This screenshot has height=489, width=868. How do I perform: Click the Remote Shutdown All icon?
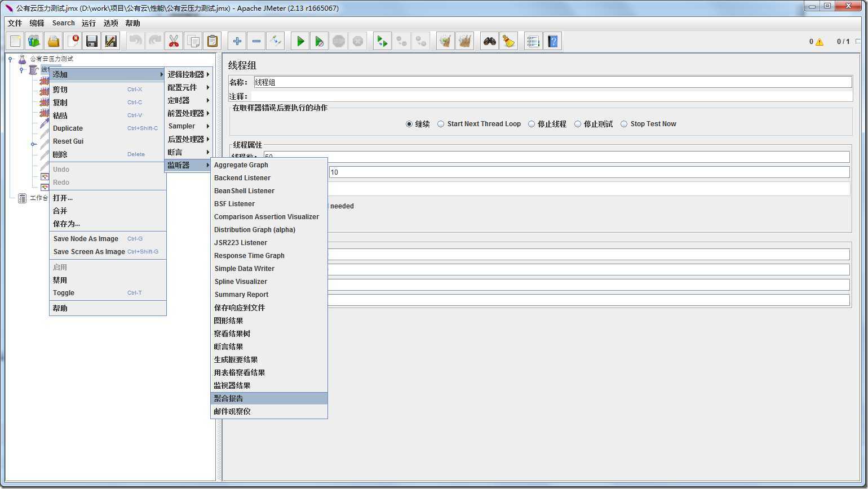pos(421,41)
